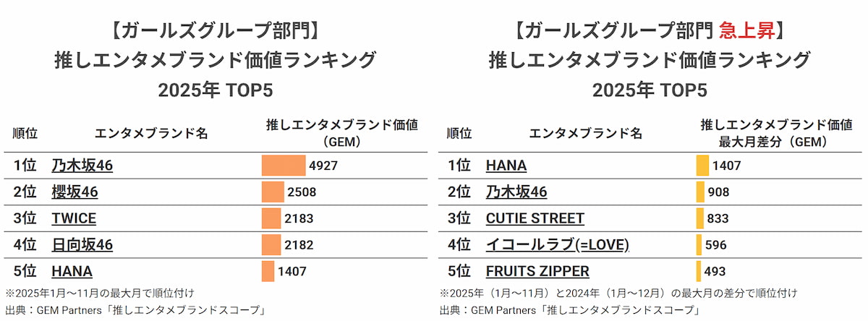
Task: Click the 櫻坂46 brand link
Action: point(75,192)
